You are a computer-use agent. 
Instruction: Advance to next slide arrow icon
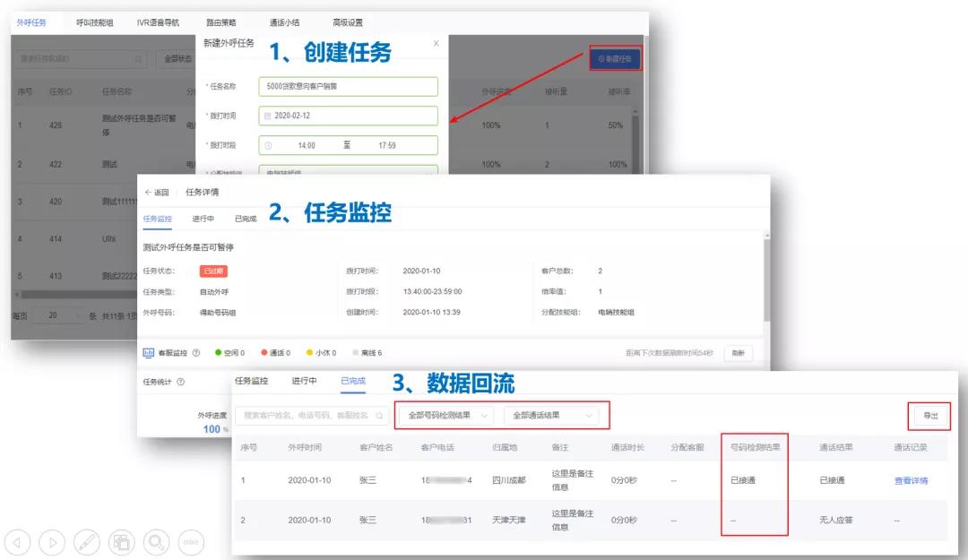coord(52,541)
